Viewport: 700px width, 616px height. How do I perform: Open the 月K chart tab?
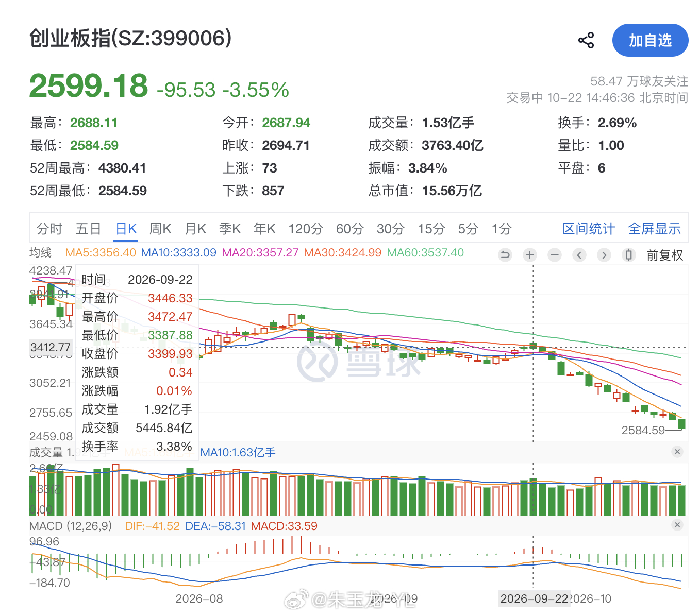point(195,229)
